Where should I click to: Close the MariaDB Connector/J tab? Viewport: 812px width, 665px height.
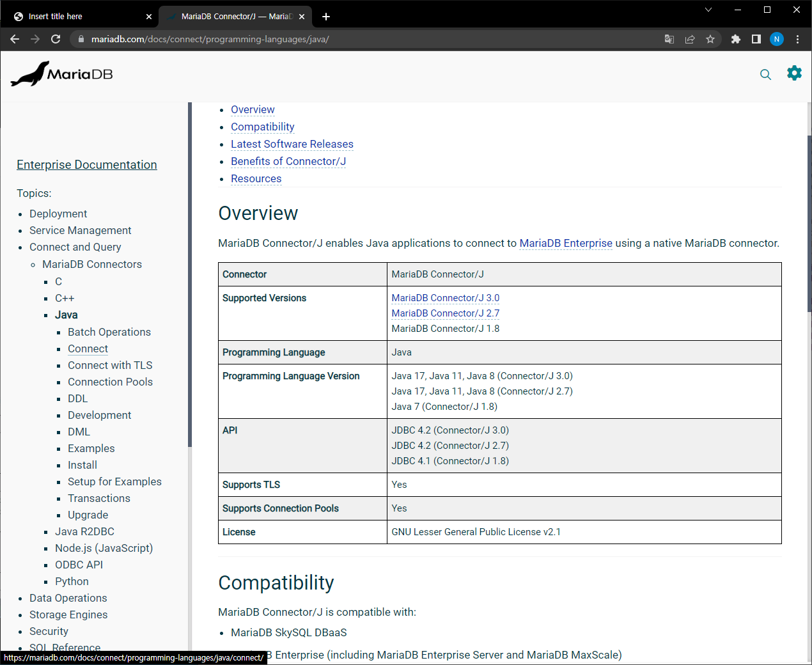302,17
